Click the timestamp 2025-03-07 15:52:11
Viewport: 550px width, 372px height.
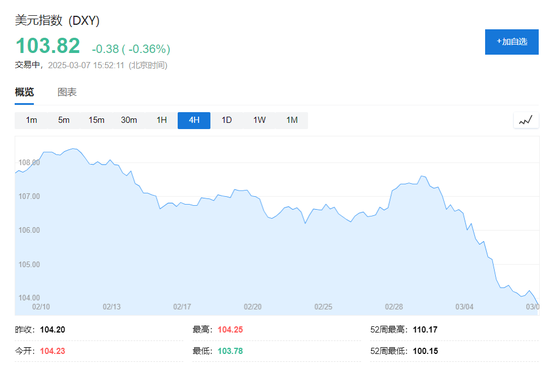point(86,66)
